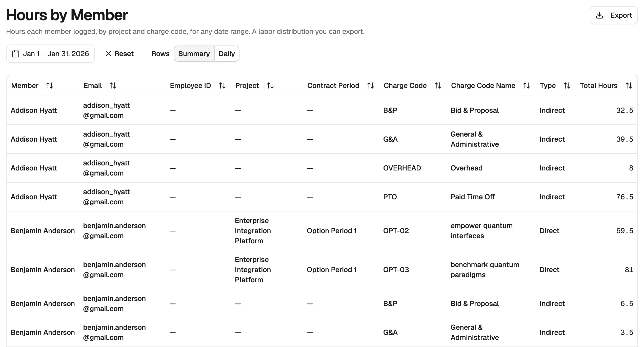This screenshot has height=347, width=644.
Task: Sort by Charge Code Name arrows
Action: pos(527,85)
